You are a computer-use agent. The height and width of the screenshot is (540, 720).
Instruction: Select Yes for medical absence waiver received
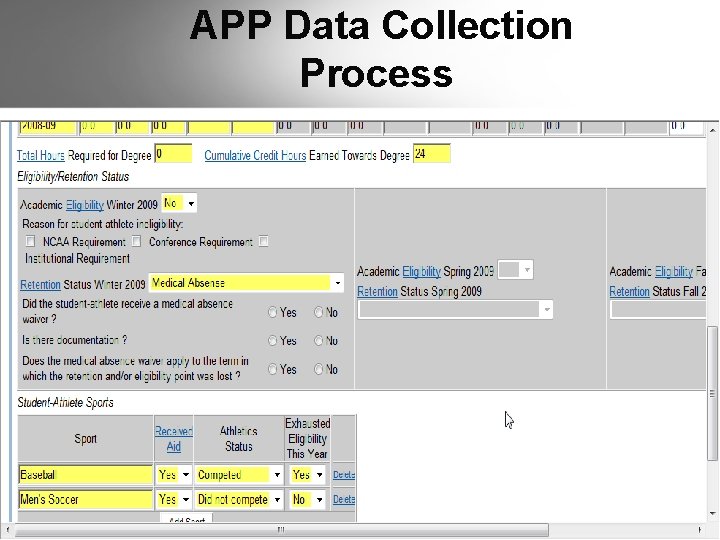pyautogui.click(x=272, y=313)
